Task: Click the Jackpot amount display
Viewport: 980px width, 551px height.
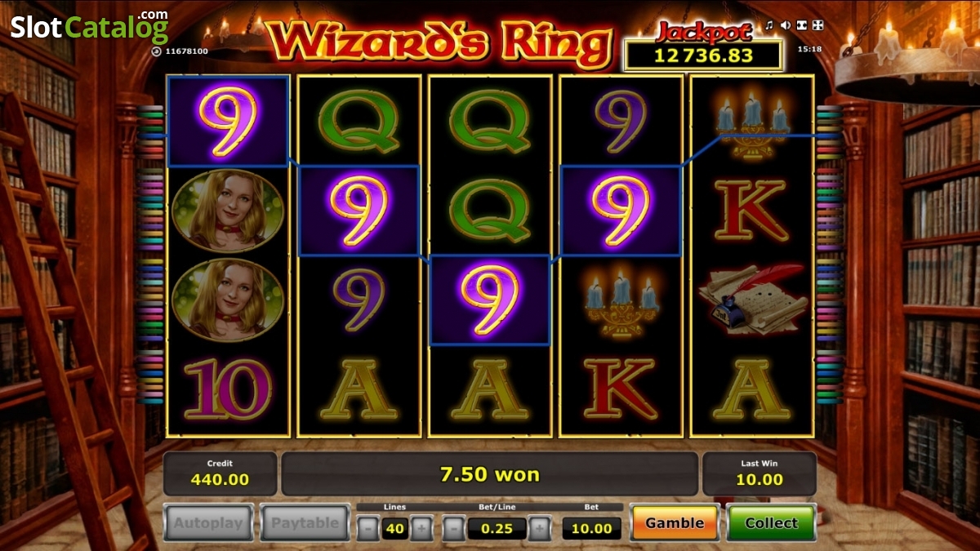Action: click(704, 56)
